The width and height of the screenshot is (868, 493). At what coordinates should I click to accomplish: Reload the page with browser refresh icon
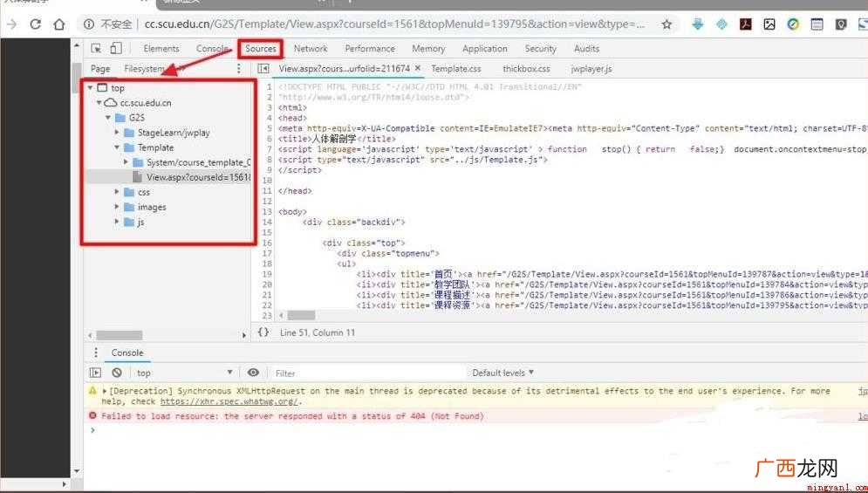point(36,24)
